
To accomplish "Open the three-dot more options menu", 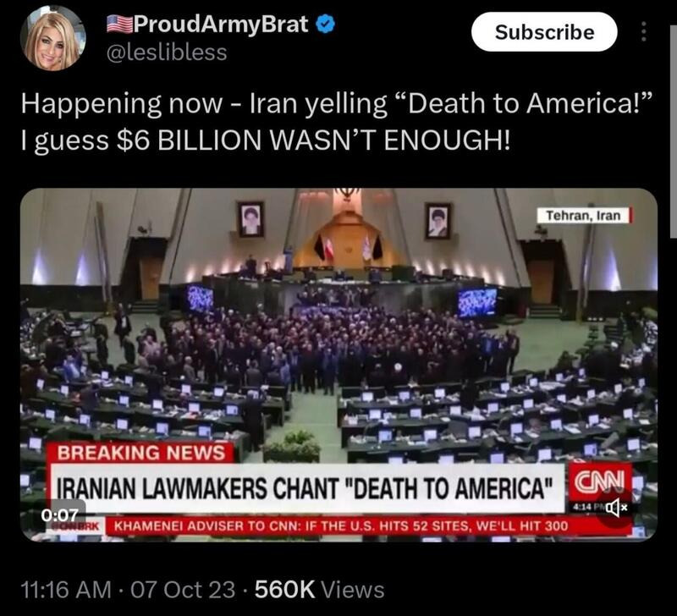I will 644,31.
